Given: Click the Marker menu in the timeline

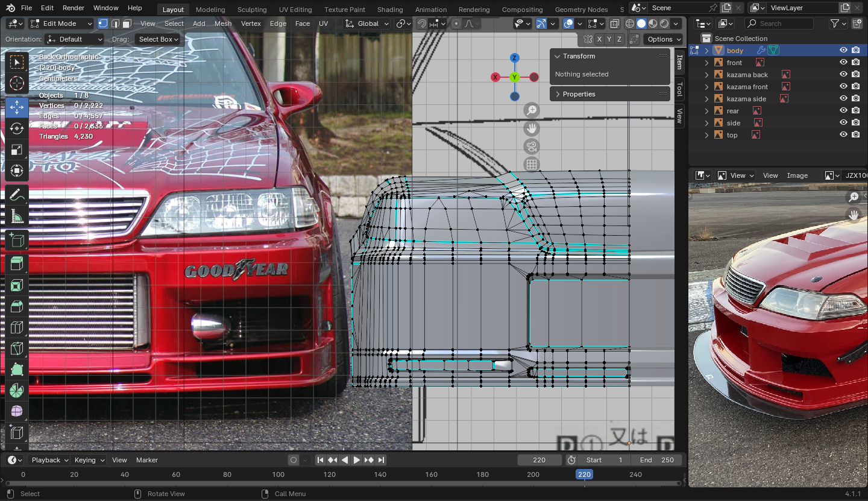Looking at the screenshot, I should pyautogui.click(x=147, y=460).
